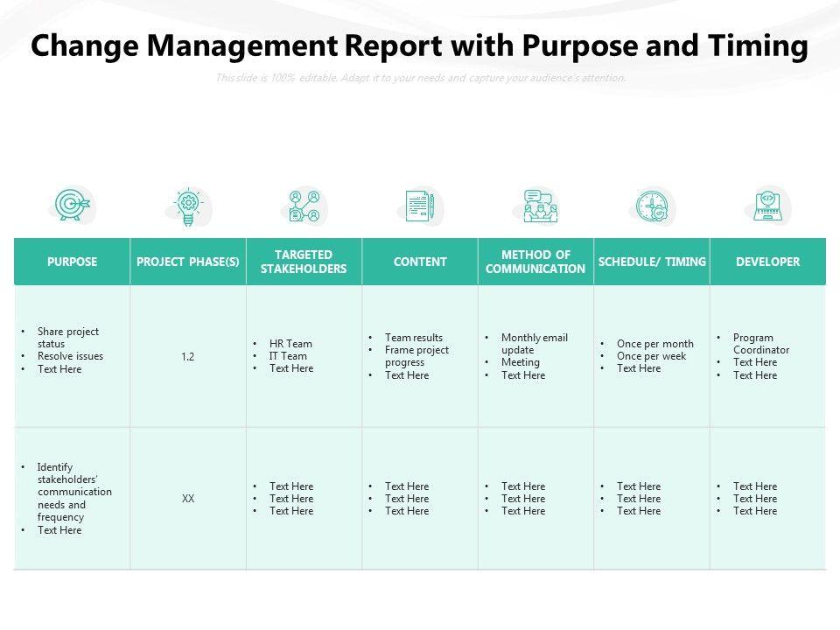Select the TARGETED STAKEHOLDERS header
The width and height of the screenshot is (840, 630).
point(304,262)
